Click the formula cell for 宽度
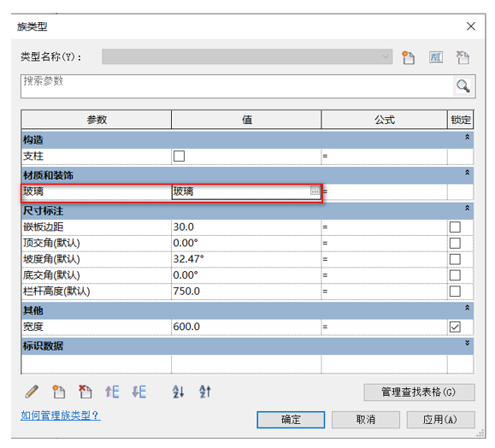The image size is (495, 448). pos(384,327)
